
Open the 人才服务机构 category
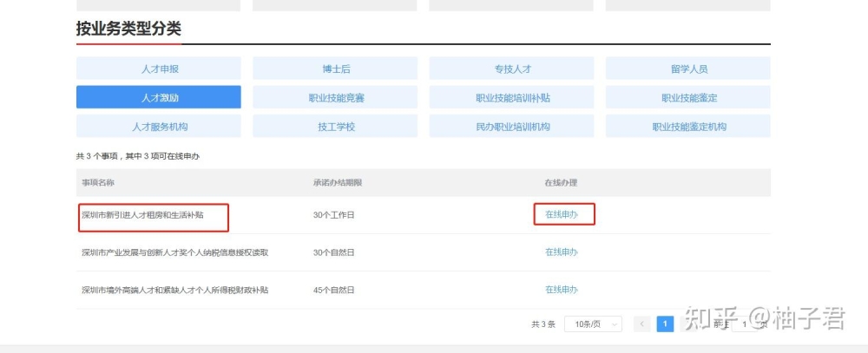(x=159, y=126)
